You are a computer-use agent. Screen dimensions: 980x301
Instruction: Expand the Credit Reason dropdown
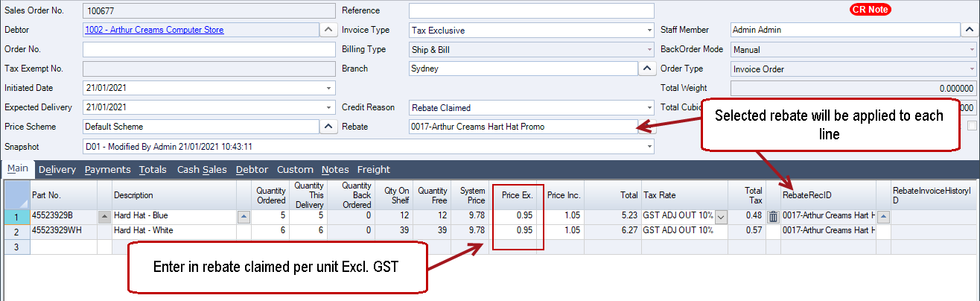[x=649, y=107]
